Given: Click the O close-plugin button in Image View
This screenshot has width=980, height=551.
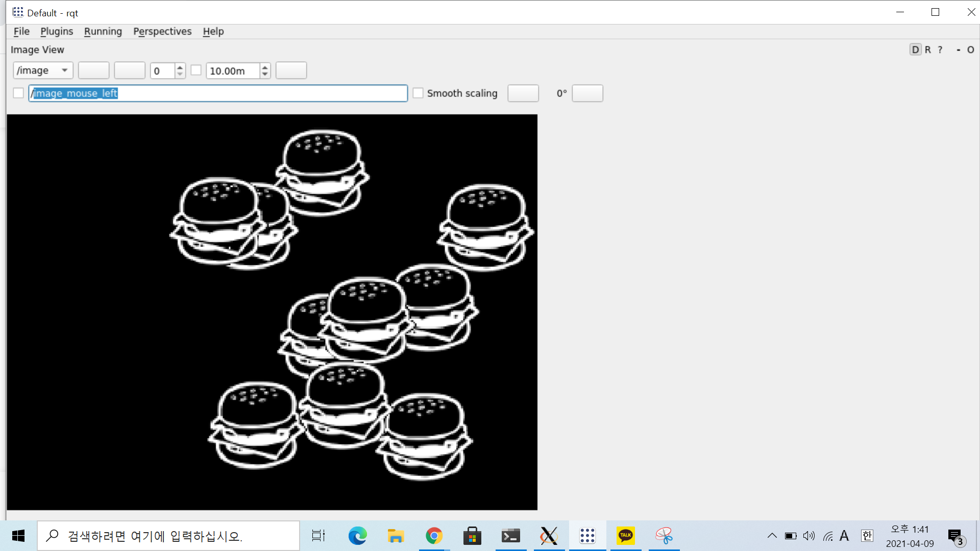Looking at the screenshot, I should pos(971,49).
